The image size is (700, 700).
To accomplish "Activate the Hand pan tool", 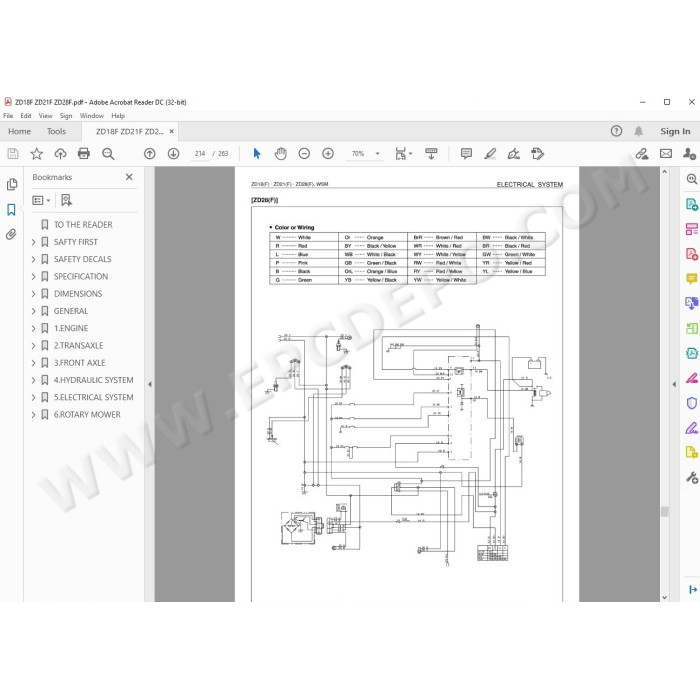I will [x=280, y=154].
